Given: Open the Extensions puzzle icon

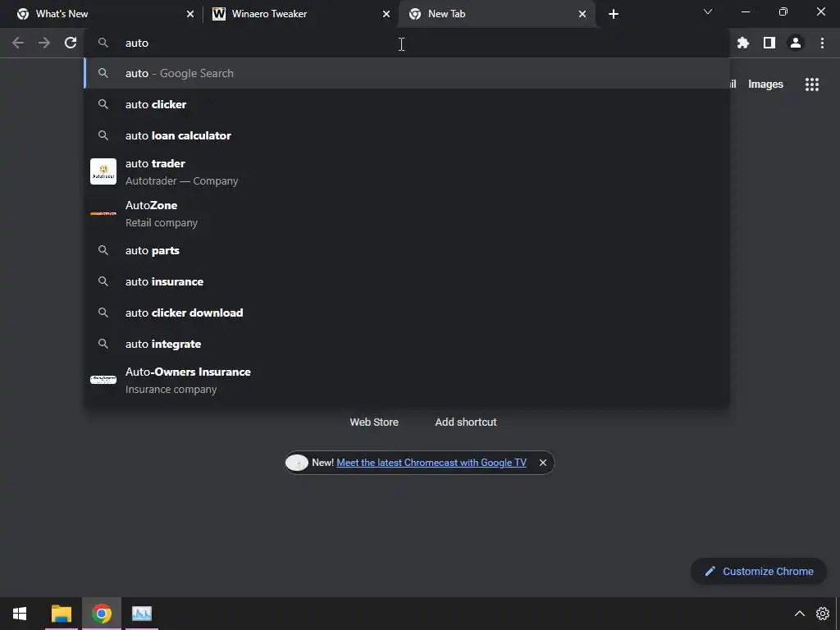Looking at the screenshot, I should point(742,43).
